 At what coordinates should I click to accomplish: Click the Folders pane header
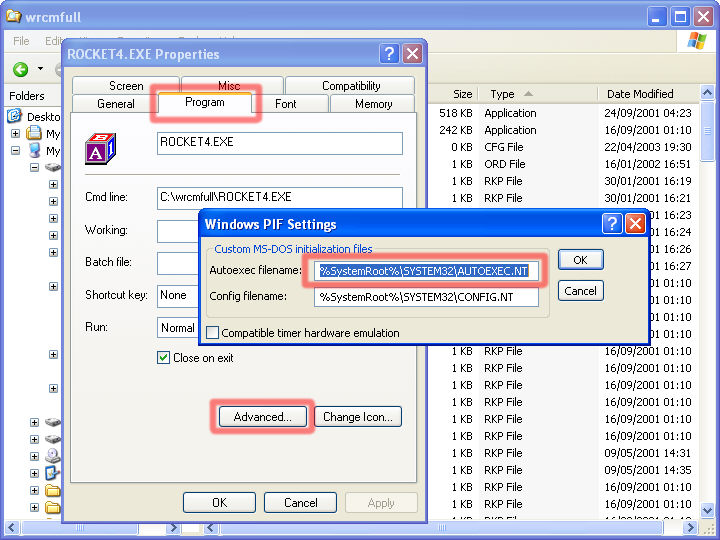[x=32, y=96]
